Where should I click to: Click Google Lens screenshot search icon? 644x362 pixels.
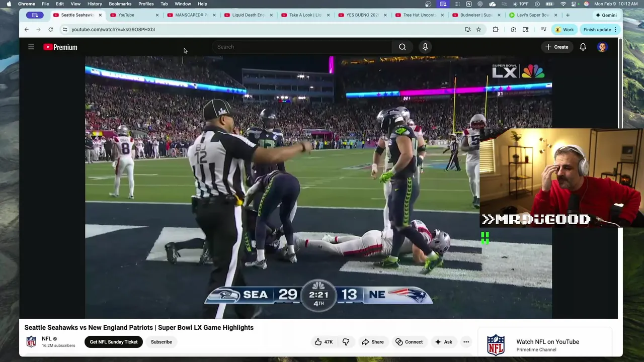click(513, 30)
